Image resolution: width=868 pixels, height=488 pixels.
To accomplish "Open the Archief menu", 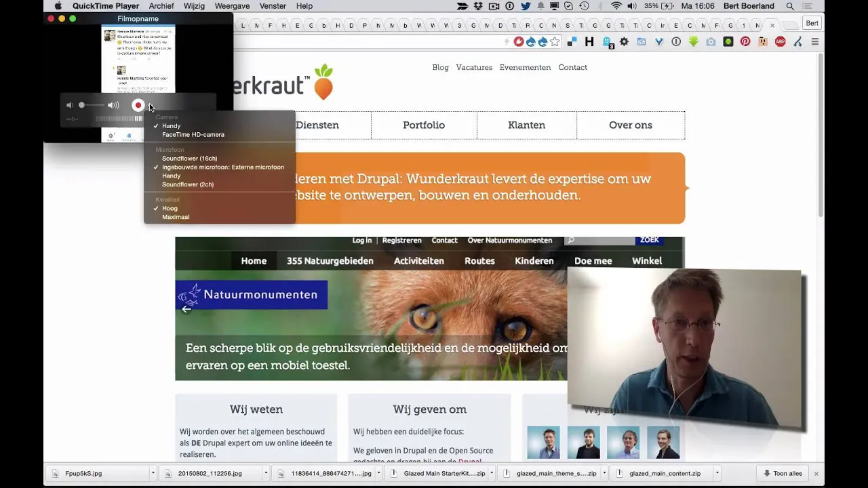I will click(x=161, y=6).
